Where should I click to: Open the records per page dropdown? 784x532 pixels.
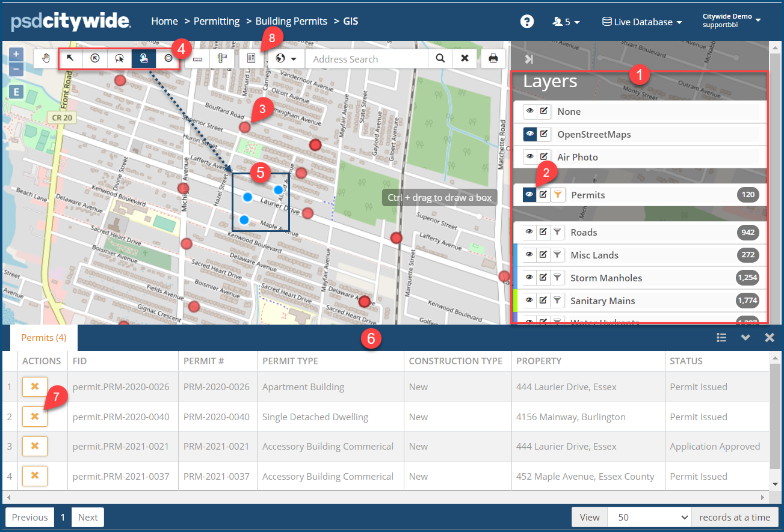(649, 517)
